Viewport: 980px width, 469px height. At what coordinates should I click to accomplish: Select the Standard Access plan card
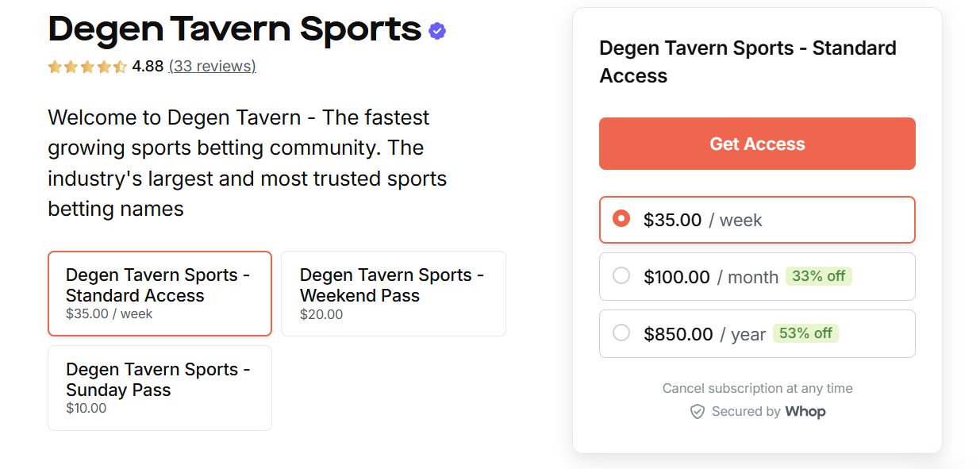pos(159,293)
